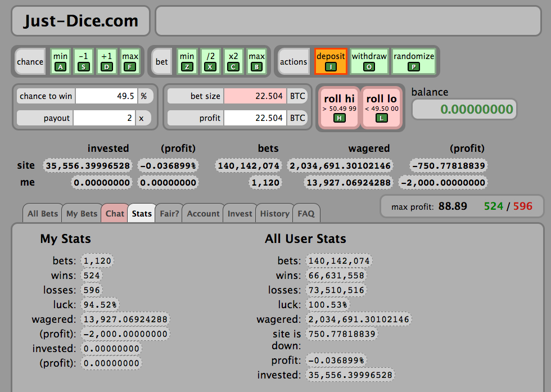551x392 pixels.
Task: Click My Stats luck 94.52%
Action: [x=100, y=304]
